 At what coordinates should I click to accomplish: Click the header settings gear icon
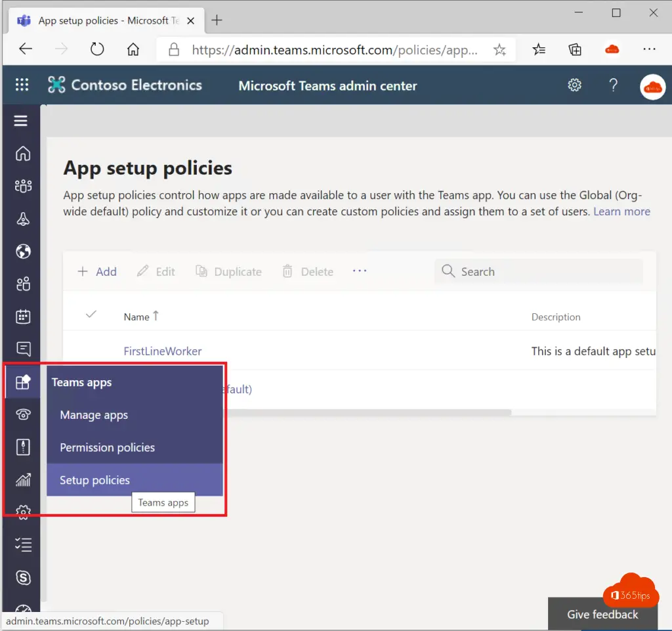point(575,85)
